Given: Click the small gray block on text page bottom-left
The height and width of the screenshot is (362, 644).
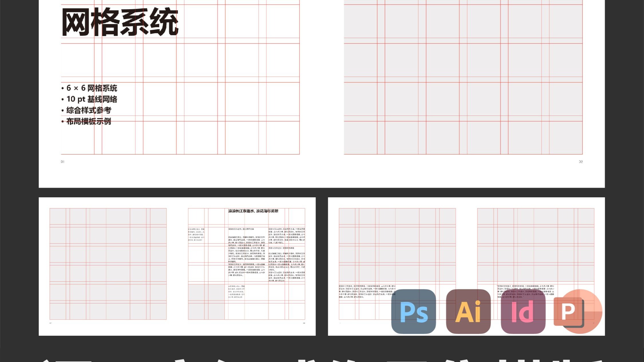Looking at the screenshot, I should [x=206, y=302].
